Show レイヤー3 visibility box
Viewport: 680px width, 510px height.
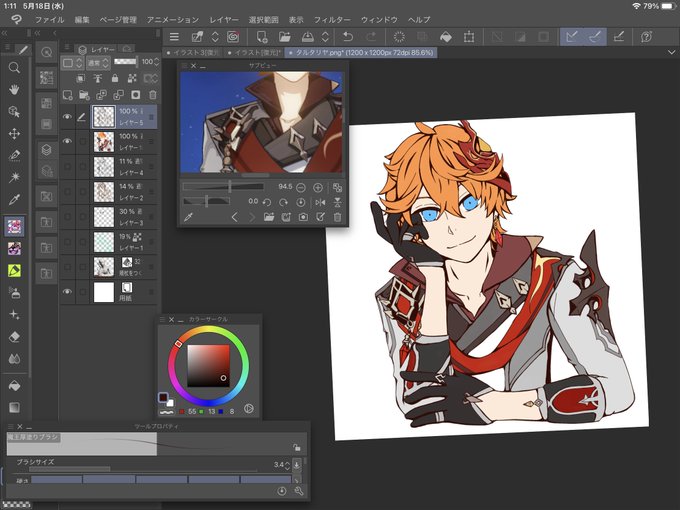pyautogui.click(x=67, y=216)
